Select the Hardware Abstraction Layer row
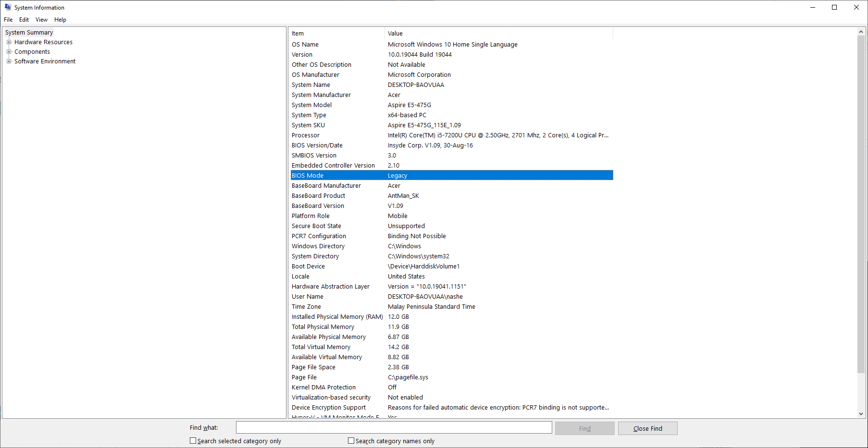The height and width of the screenshot is (448, 868). pyautogui.click(x=452, y=287)
